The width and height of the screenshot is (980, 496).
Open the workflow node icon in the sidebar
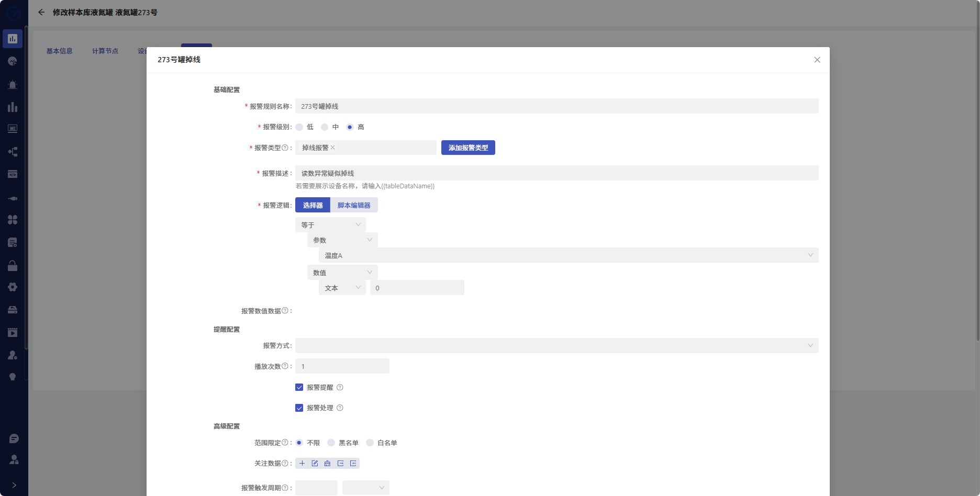[x=13, y=152]
